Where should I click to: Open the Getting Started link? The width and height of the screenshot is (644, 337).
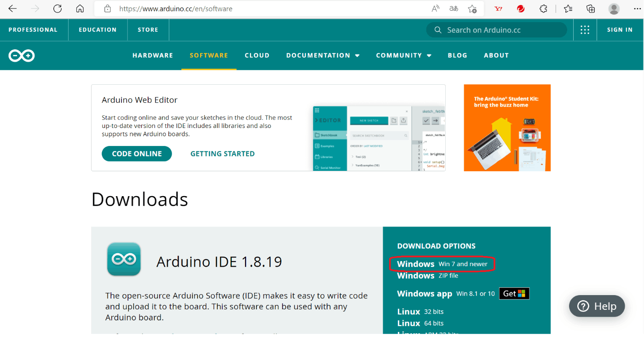[223, 154]
